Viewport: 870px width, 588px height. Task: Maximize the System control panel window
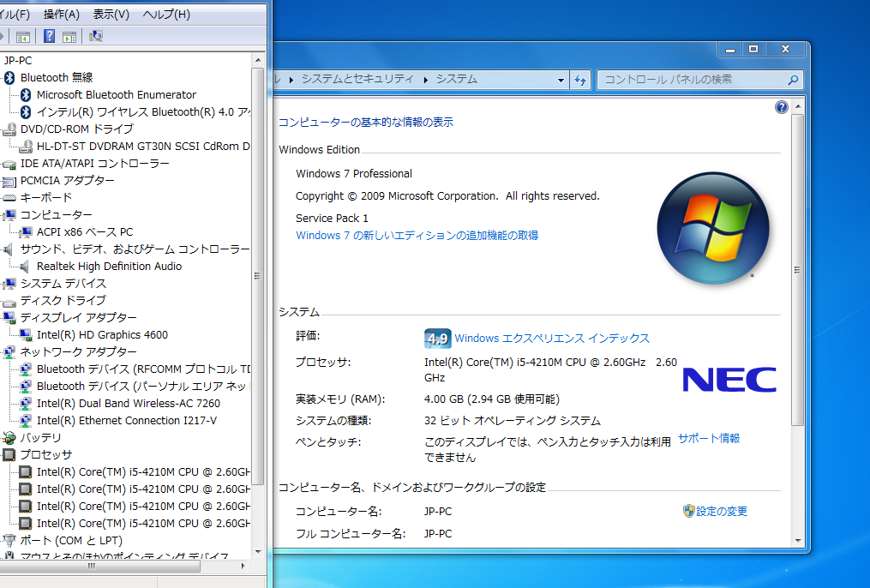click(753, 50)
